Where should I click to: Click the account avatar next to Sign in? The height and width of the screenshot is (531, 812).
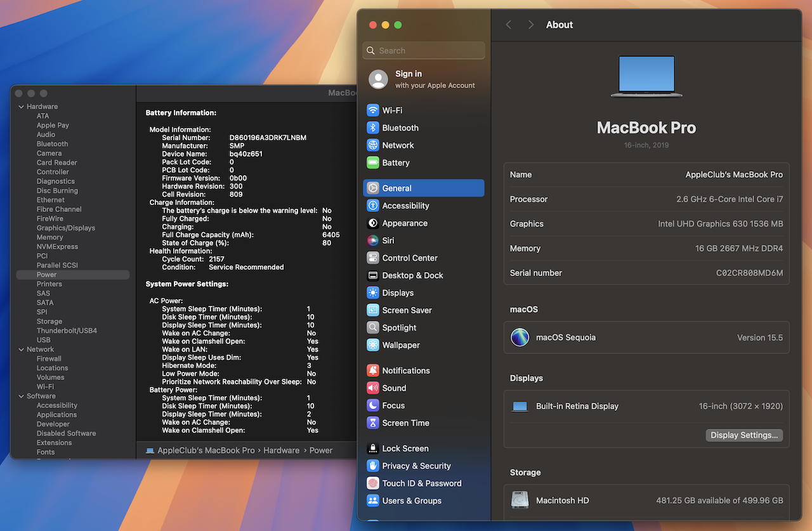click(379, 79)
